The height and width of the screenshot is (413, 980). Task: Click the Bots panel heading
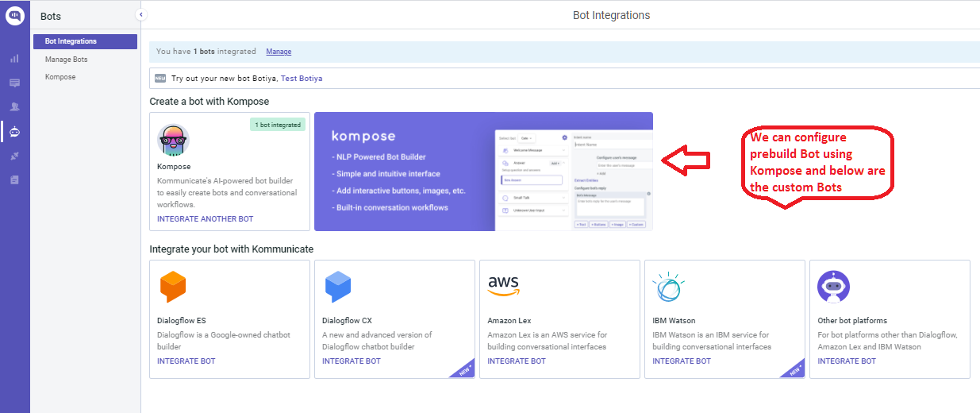tap(50, 16)
